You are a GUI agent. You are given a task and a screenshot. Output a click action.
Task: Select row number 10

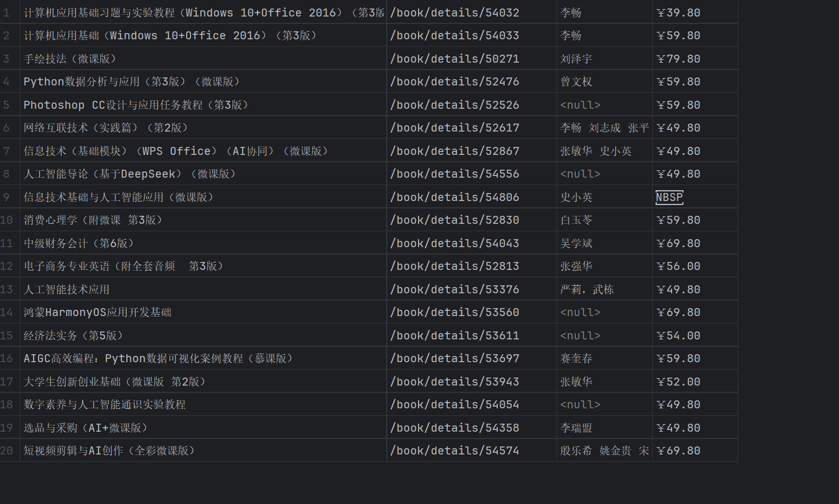click(x=7, y=220)
